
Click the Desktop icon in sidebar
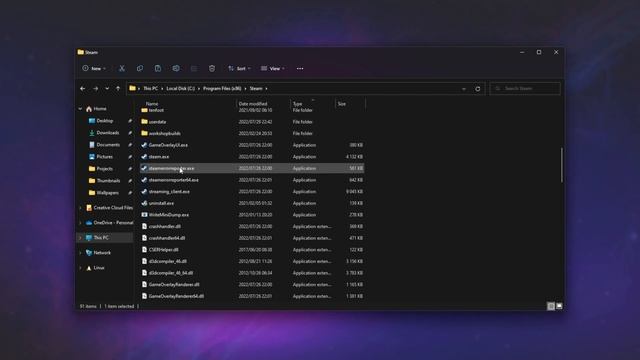[x=92, y=121]
